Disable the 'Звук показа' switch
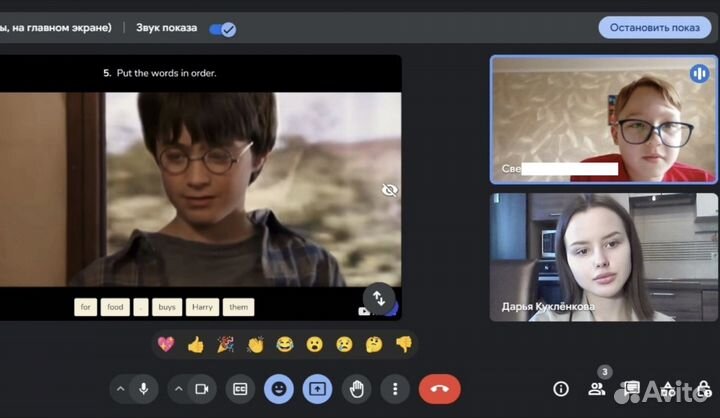The height and width of the screenshot is (418, 720). (222, 29)
